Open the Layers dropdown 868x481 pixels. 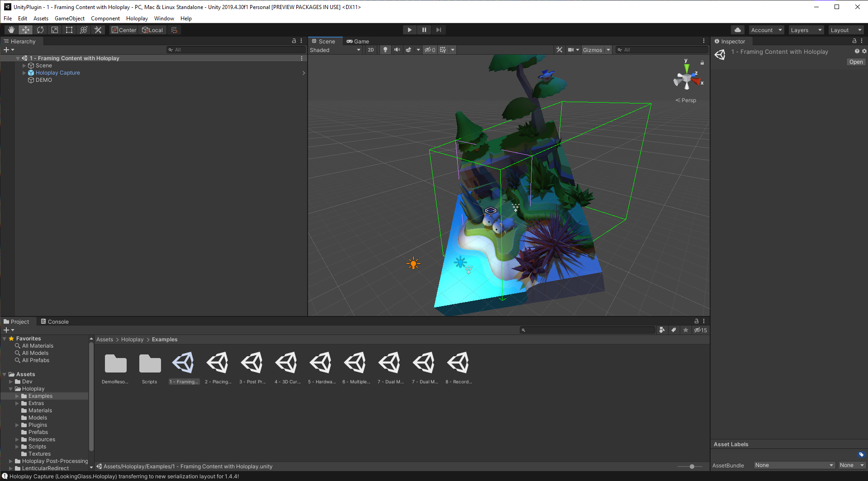click(806, 30)
